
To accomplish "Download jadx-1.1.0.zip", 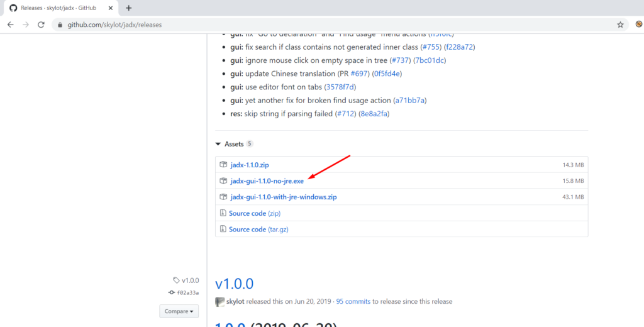I will click(250, 165).
